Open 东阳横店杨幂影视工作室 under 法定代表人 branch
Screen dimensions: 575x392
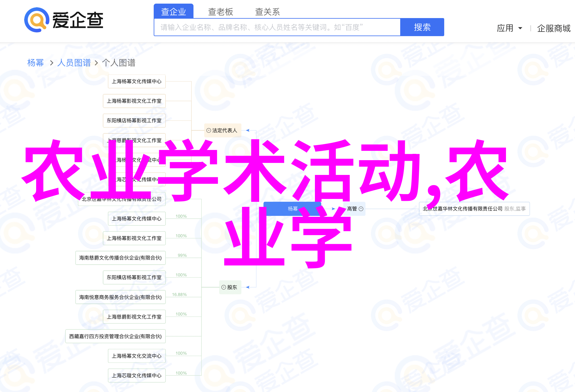point(134,120)
